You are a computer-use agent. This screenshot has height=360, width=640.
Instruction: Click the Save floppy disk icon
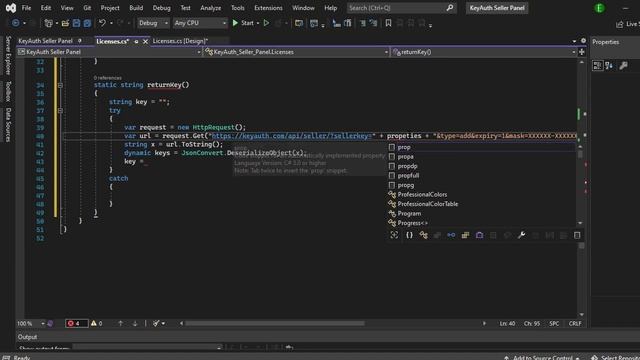tap(76, 23)
